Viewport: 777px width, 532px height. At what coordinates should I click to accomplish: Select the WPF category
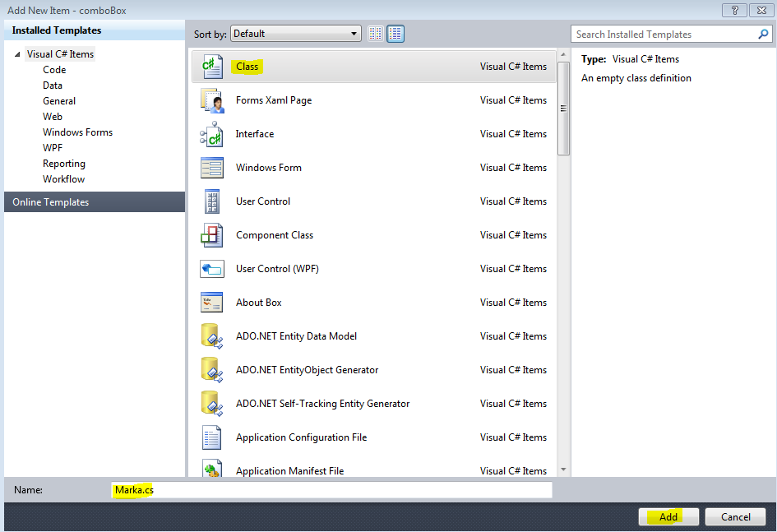click(x=53, y=148)
